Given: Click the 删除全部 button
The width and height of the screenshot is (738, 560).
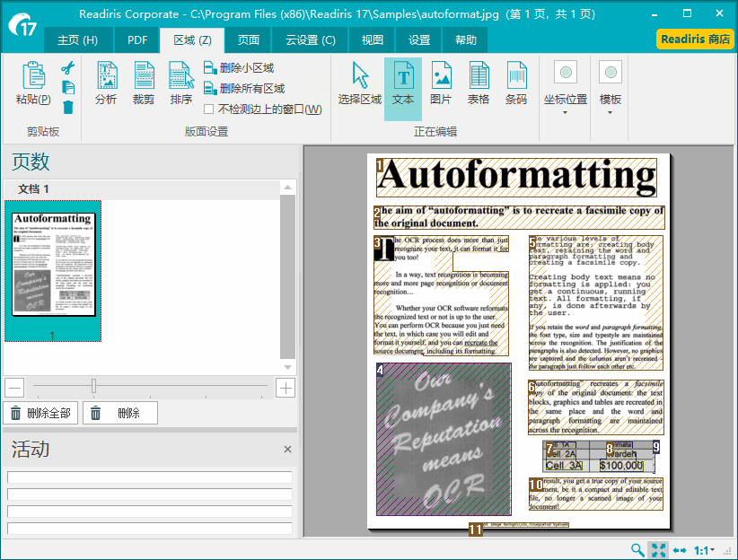Looking at the screenshot, I should tap(41, 413).
